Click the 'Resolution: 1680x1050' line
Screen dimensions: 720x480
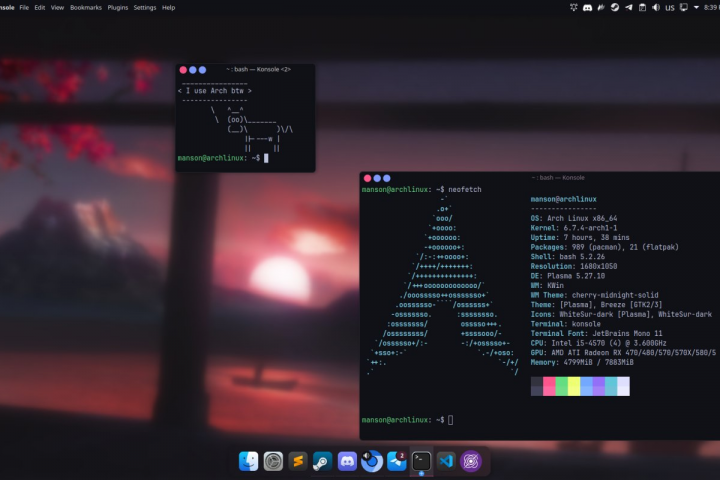[x=574, y=266]
